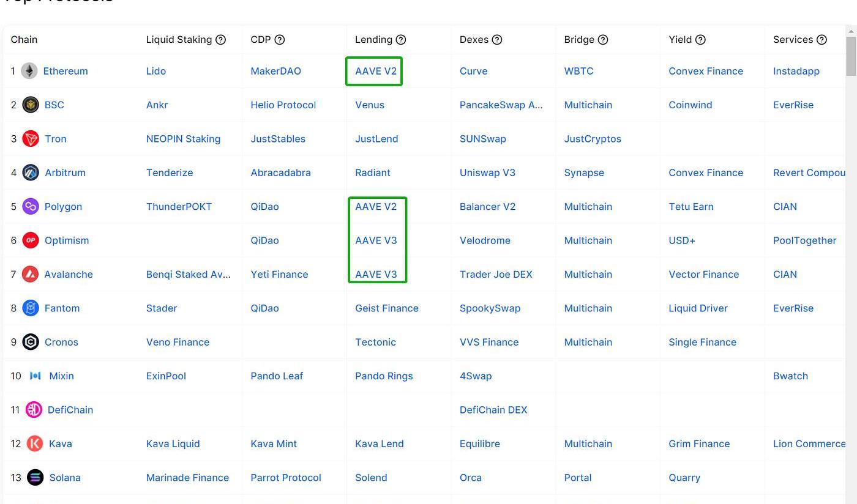857x504 pixels.
Task: Click the Arbitrum chain logo icon
Action: 31,172
